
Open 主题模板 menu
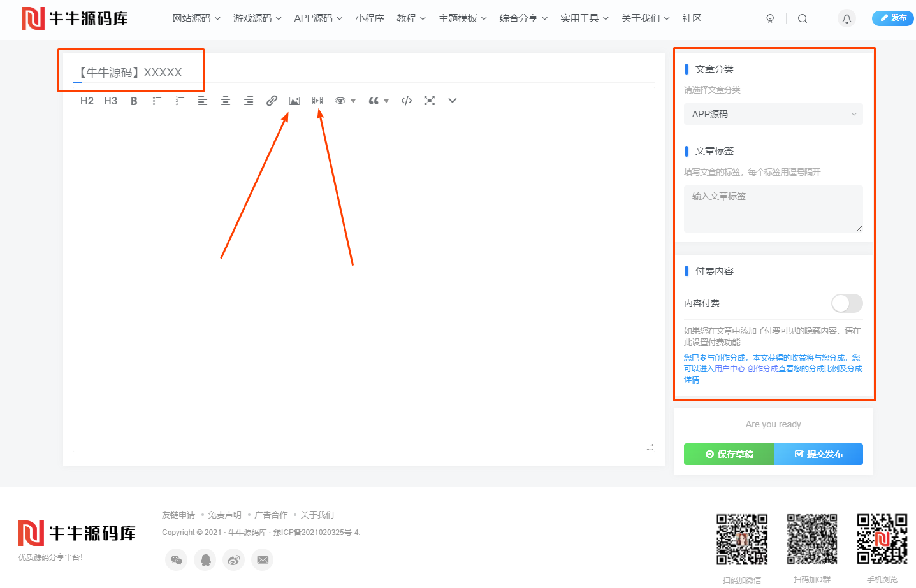pyautogui.click(x=463, y=18)
